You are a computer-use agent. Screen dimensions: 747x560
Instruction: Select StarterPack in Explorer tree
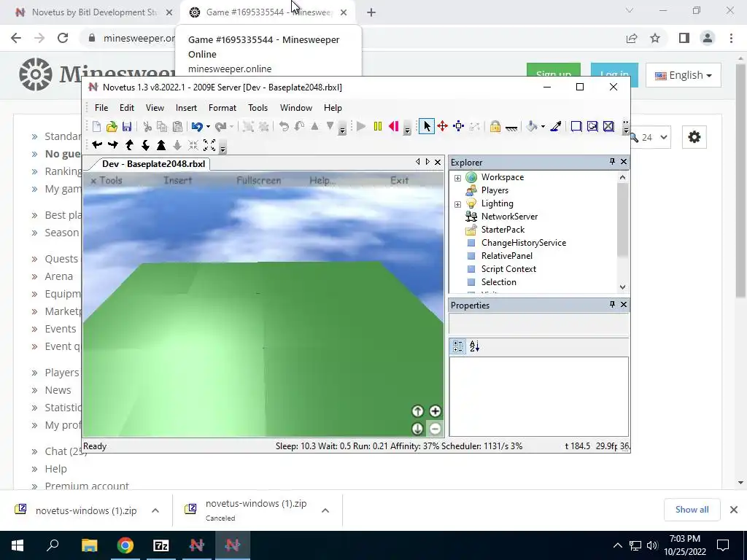pyautogui.click(x=503, y=230)
